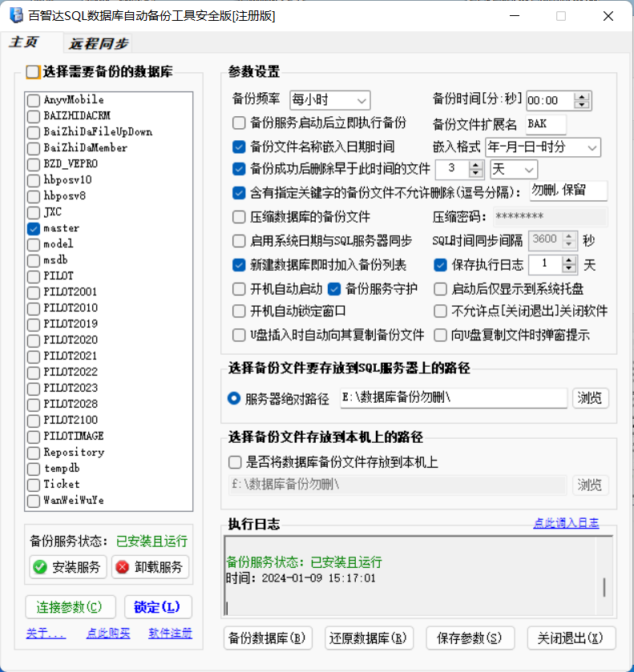Increase the 备份时间 spinner up arrow
This screenshot has width=634, height=672.
point(583,96)
